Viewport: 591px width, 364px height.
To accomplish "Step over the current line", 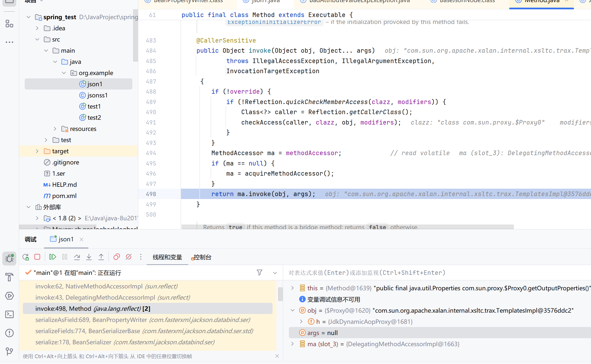I will [77, 257].
